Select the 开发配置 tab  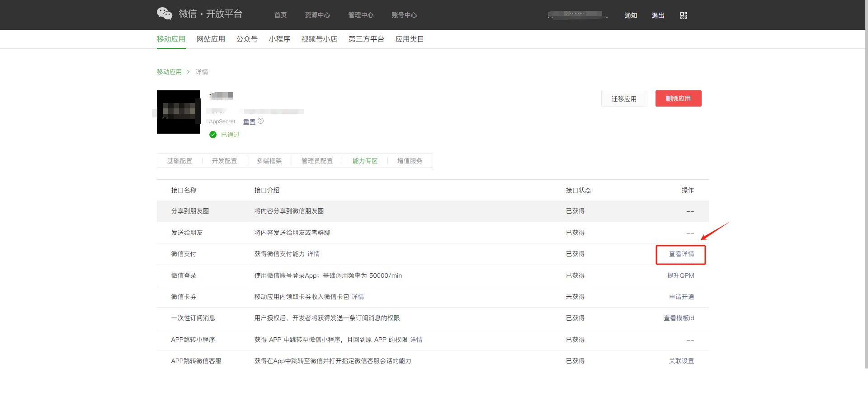pyautogui.click(x=224, y=161)
